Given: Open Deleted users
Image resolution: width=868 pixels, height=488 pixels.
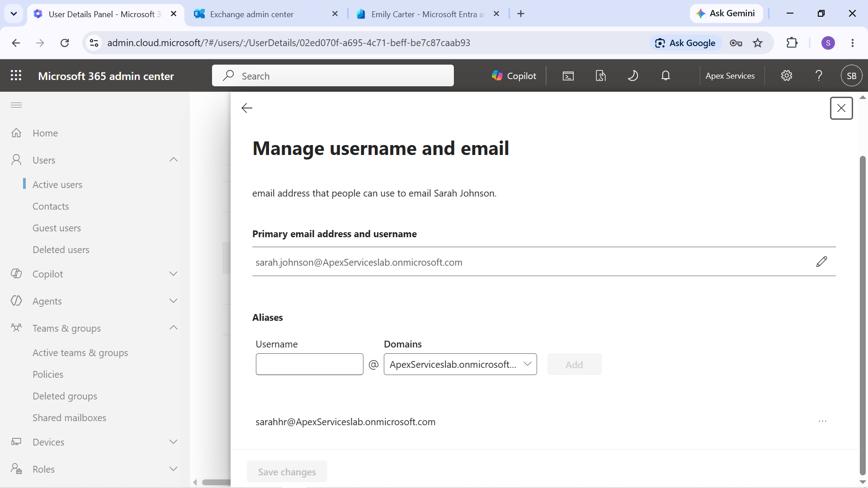Looking at the screenshot, I should point(61,250).
